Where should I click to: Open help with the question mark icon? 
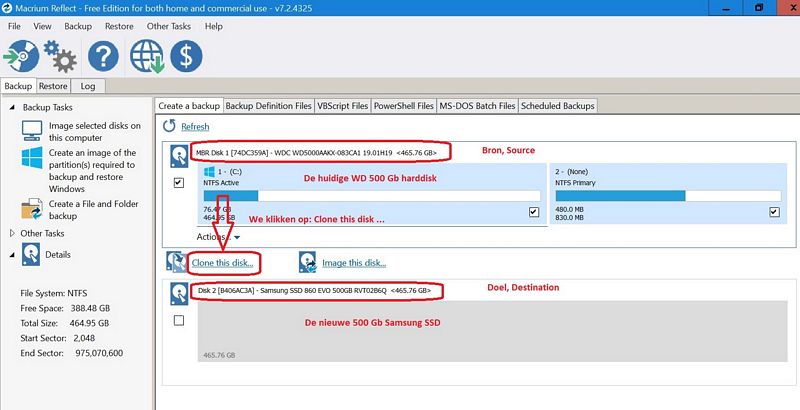click(x=103, y=56)
